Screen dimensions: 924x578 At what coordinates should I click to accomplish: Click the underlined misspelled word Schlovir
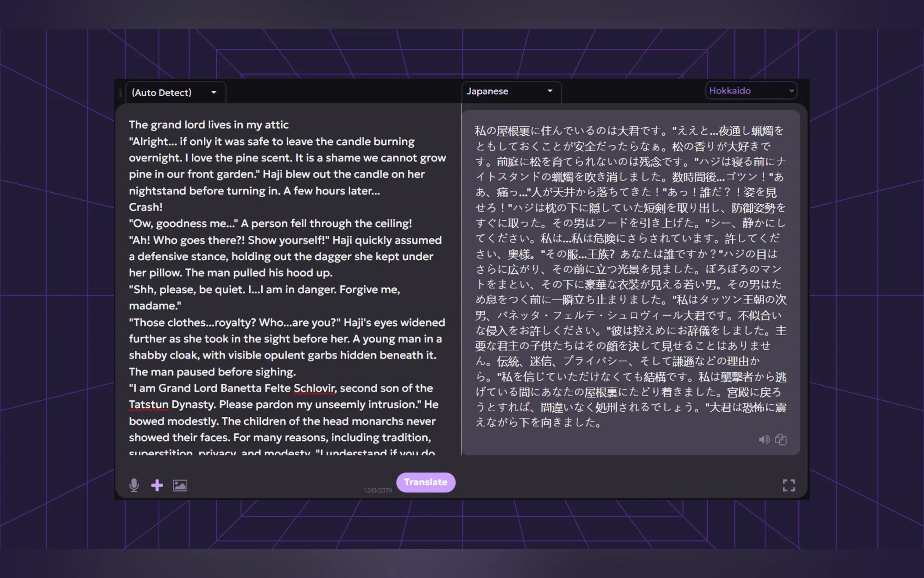314,388
